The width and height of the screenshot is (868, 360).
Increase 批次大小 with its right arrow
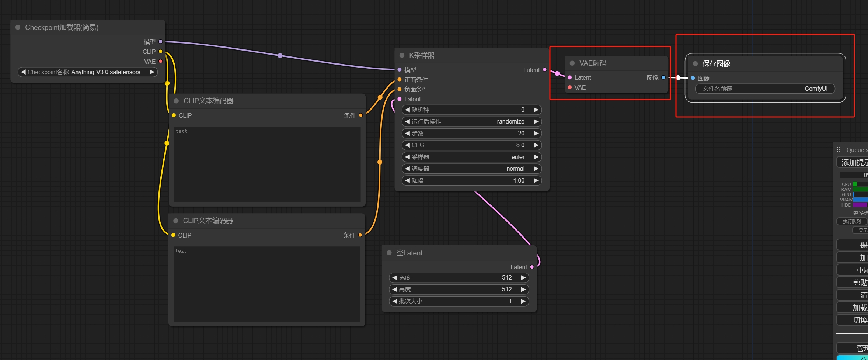(523, 301)
